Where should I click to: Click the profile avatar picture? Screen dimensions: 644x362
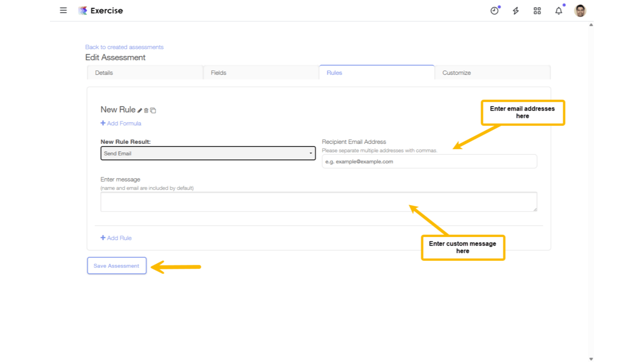[579, 10]
